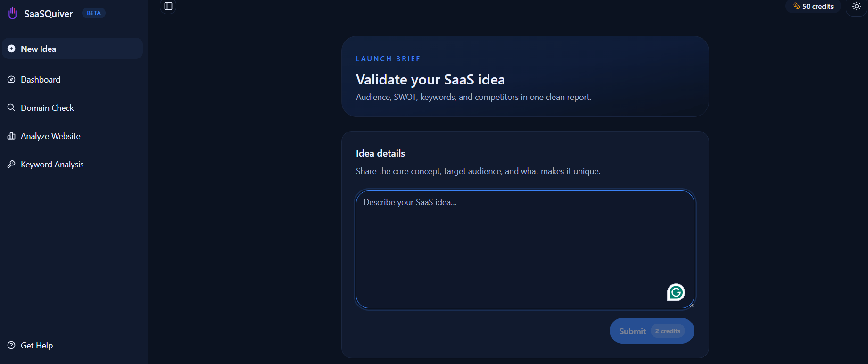The height and width of the screenshot is (364, 868).
Task: Click the coins icon next to credits
Action: (796, 6)
